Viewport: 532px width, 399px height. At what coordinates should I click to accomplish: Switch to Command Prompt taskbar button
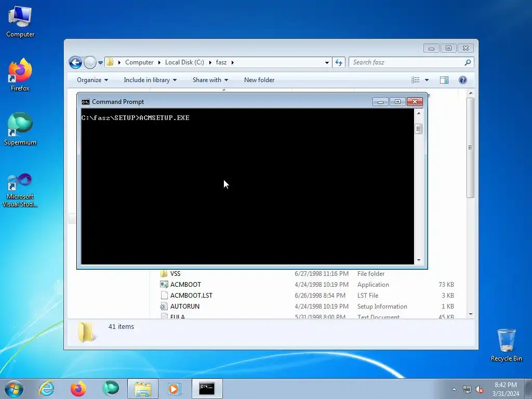207,389
